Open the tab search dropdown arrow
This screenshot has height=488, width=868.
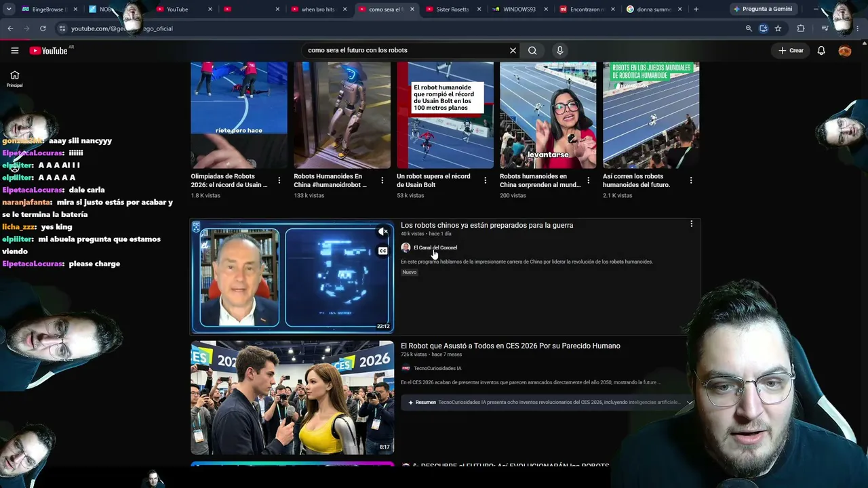(9, 9)
